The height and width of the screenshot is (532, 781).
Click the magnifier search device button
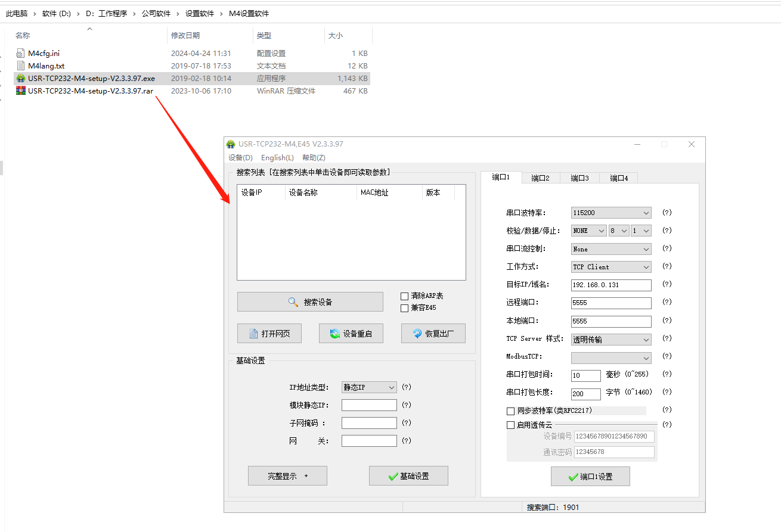[x=310, y=302]
